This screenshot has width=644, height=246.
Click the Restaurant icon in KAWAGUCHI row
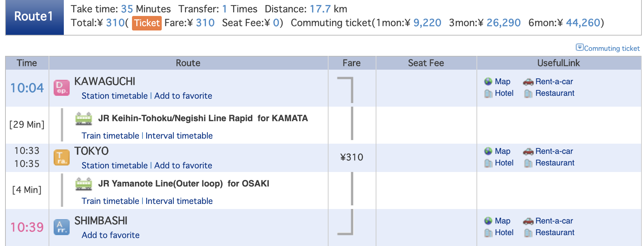[x=528, y=93]
